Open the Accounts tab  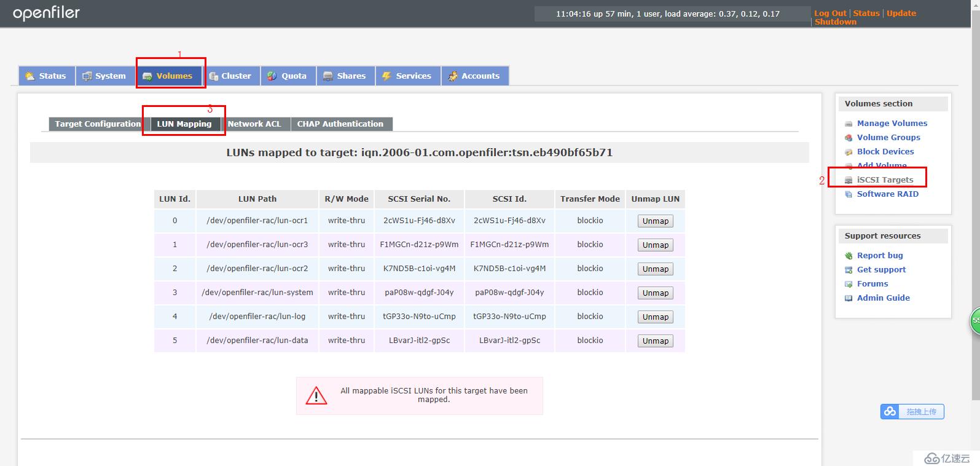[474, 76]
